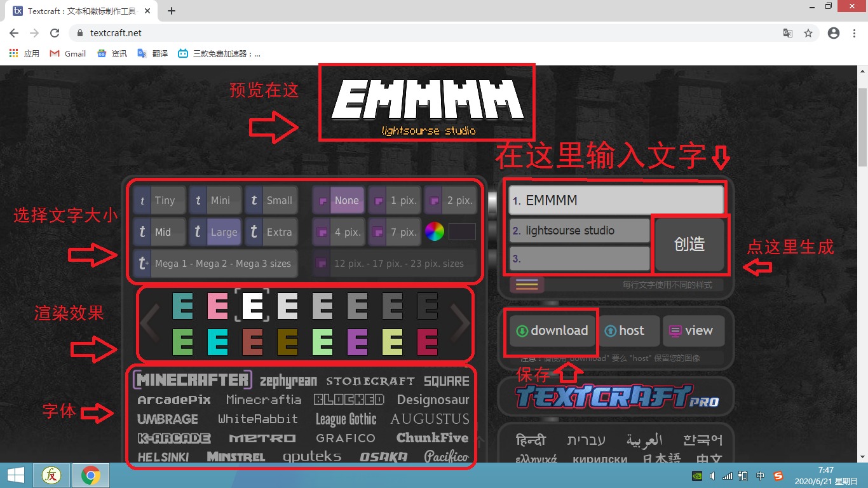Open the Gmail bookmark
Screen dimensions: 868x488
click(69, 54)
